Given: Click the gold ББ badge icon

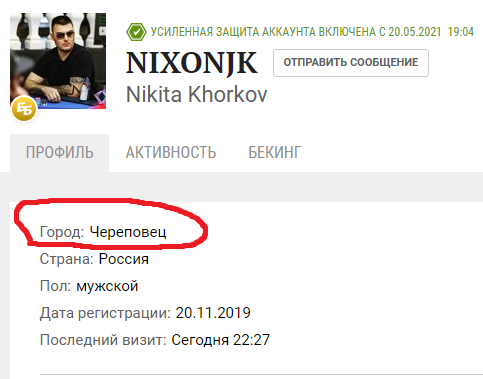Looking at the screenshot, I should [24, 109].
